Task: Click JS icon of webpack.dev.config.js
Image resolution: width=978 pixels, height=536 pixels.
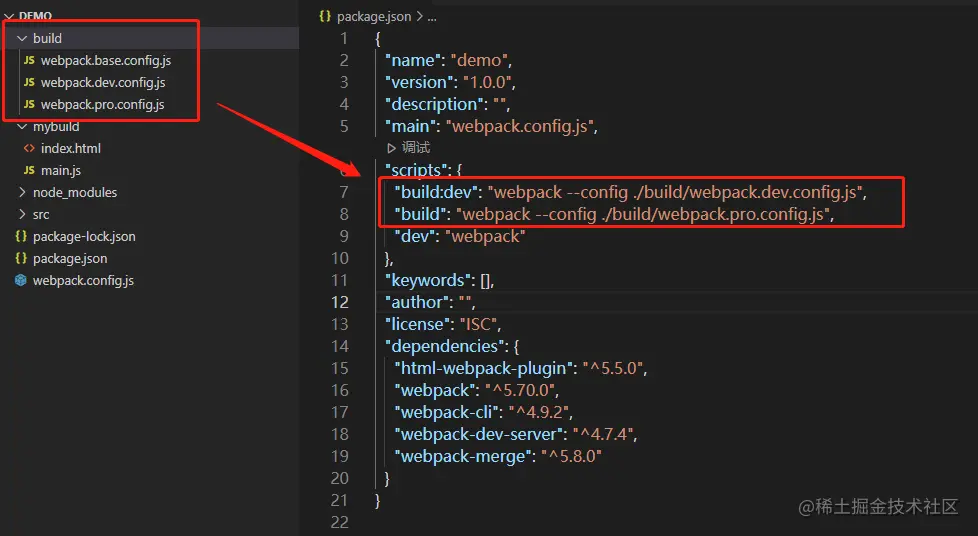Action: (x=29, y=82)
